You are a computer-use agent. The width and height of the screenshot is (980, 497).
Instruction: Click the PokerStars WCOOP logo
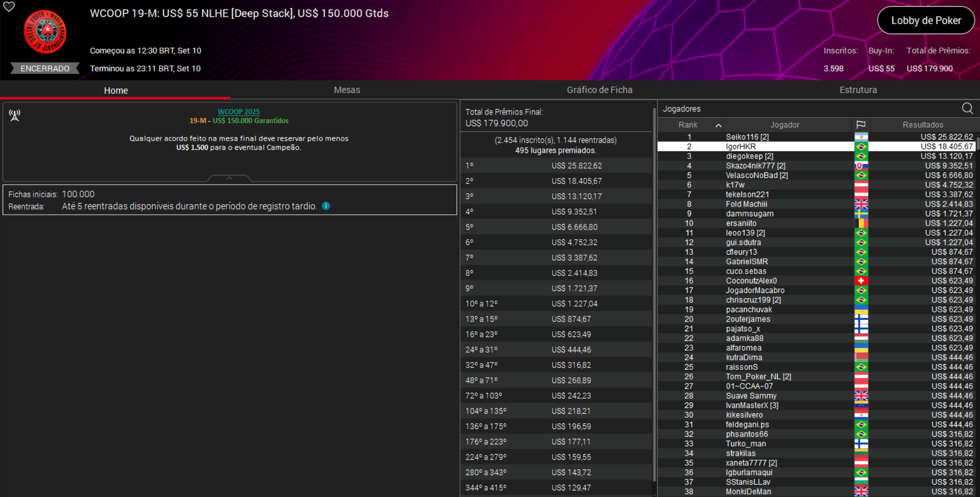pos(45,32)
